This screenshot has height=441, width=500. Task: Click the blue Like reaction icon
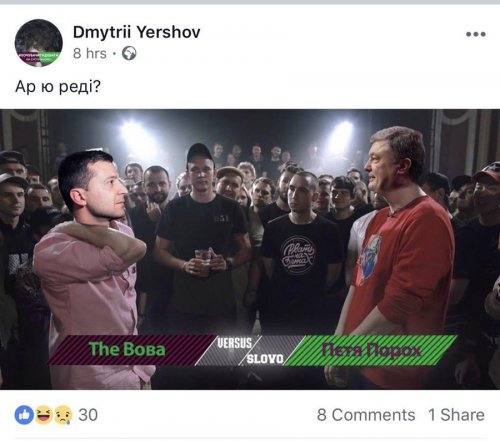[x=24, y=415]
